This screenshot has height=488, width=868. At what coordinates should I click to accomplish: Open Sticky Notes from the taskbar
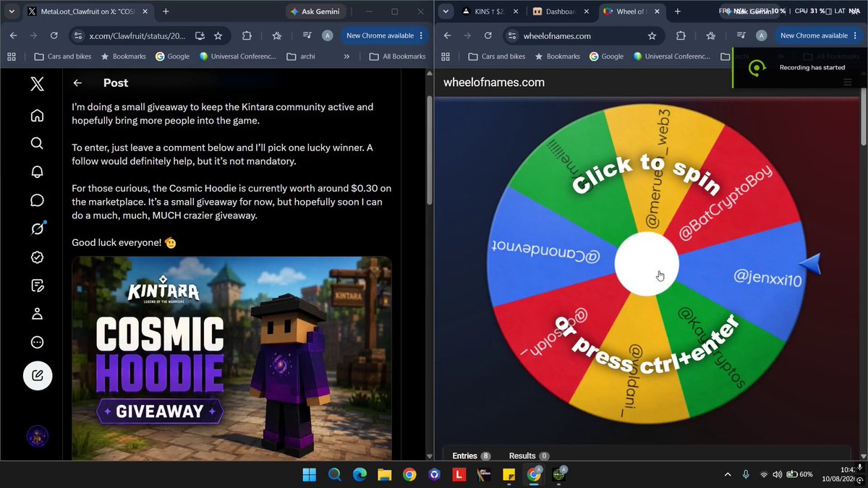pyautogui.click(x=509, y=474)
